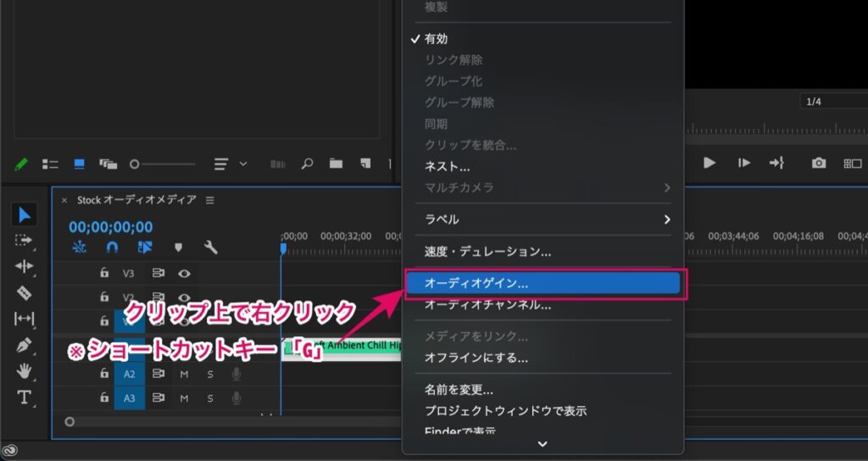Expand the ラベル submenu
The width and height of the screenshot is (868, 461).
tap(548, 219)
